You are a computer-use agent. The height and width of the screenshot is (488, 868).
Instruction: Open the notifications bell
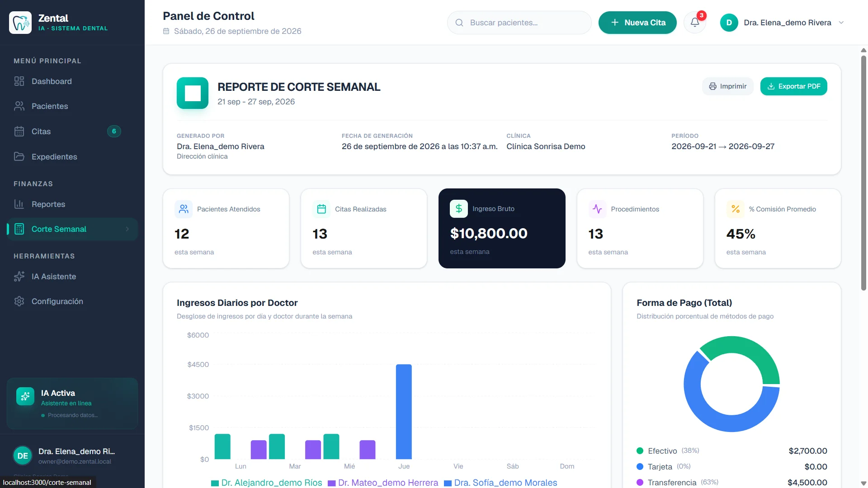pos(695,23)
